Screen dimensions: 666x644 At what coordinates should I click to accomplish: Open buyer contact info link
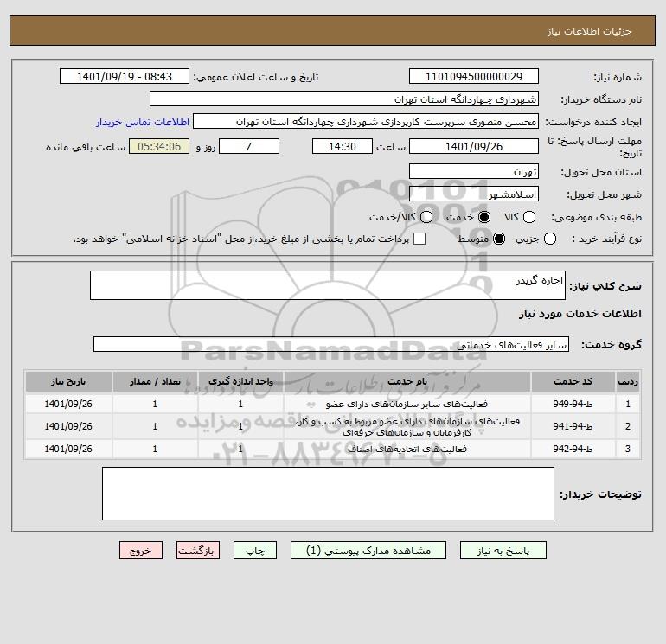pyautogui.click(x=143, y=122)
